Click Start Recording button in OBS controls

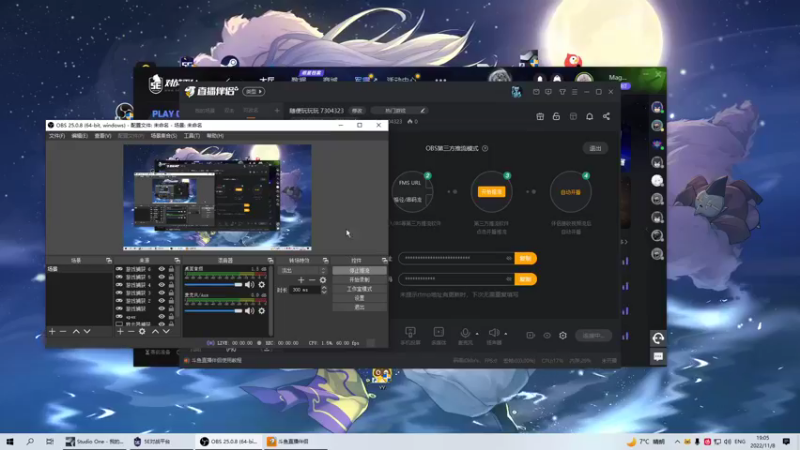click(x=360, y=280)
